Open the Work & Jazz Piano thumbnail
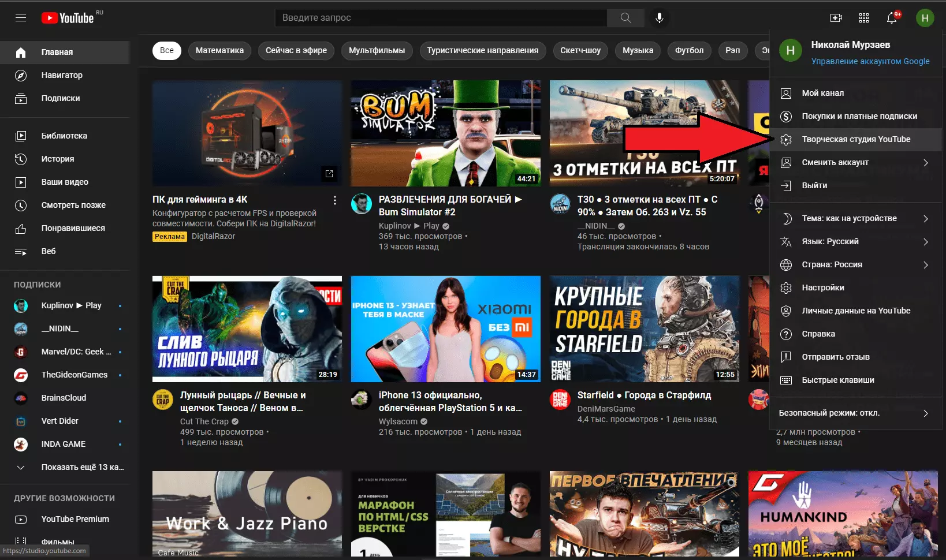This screenshot has width=946, height=560. (x=247, y=514)
